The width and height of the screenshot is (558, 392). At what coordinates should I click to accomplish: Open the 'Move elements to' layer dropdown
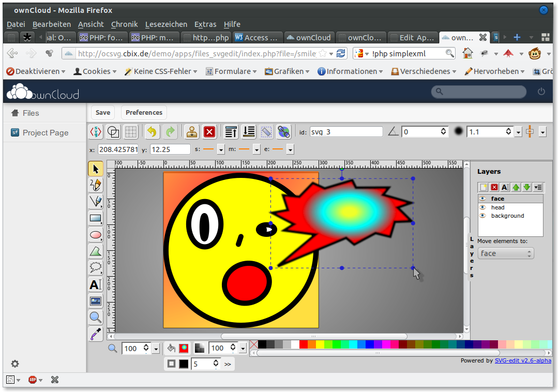505,253
